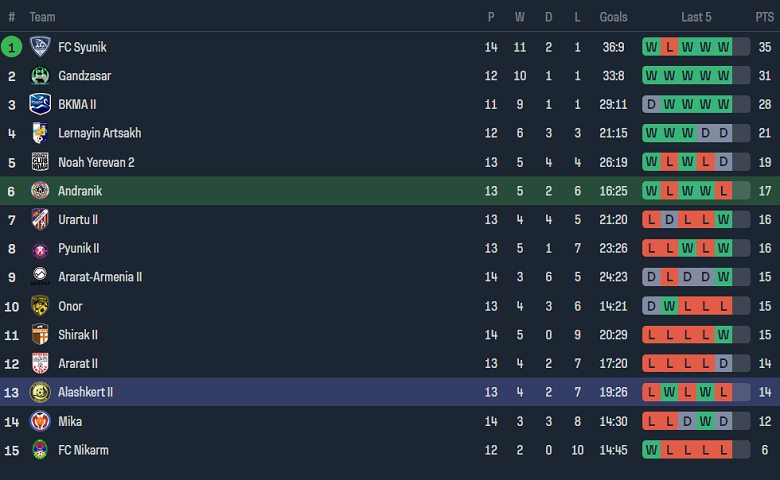Sort standings by Goals column header
This screenshot has height=480, width=780.
pyautogui.click(x=613, y=17)
